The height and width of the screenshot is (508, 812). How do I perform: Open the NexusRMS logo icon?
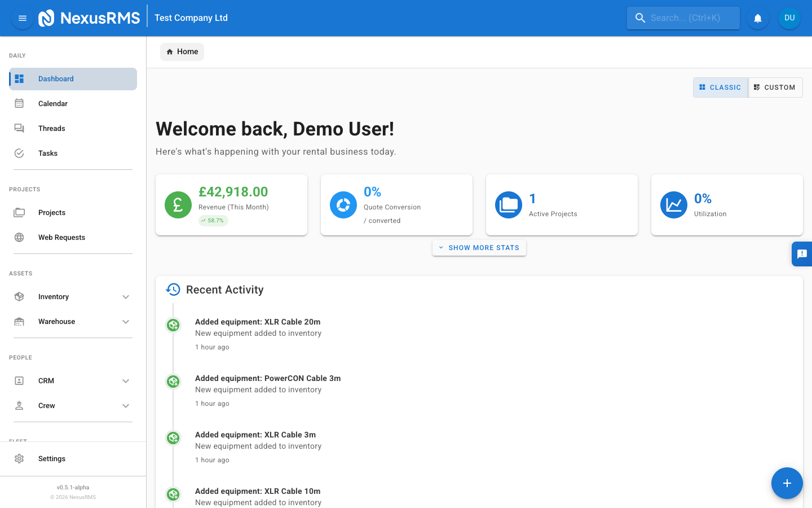[47, 17]
